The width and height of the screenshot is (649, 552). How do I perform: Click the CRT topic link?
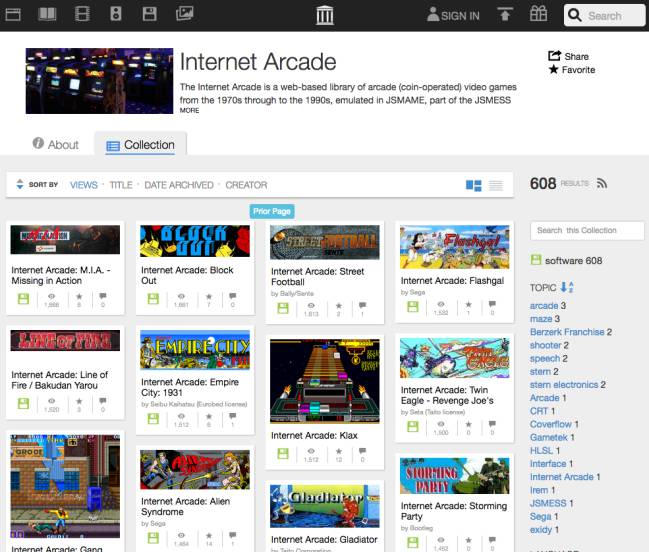pos(539,411)
